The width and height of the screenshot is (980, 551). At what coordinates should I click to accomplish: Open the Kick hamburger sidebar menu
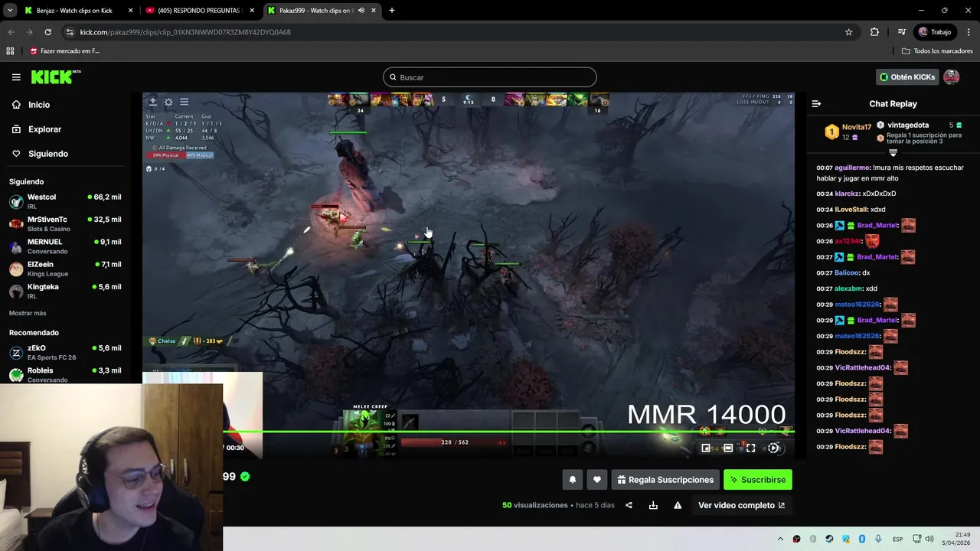(x=16, y=77)
